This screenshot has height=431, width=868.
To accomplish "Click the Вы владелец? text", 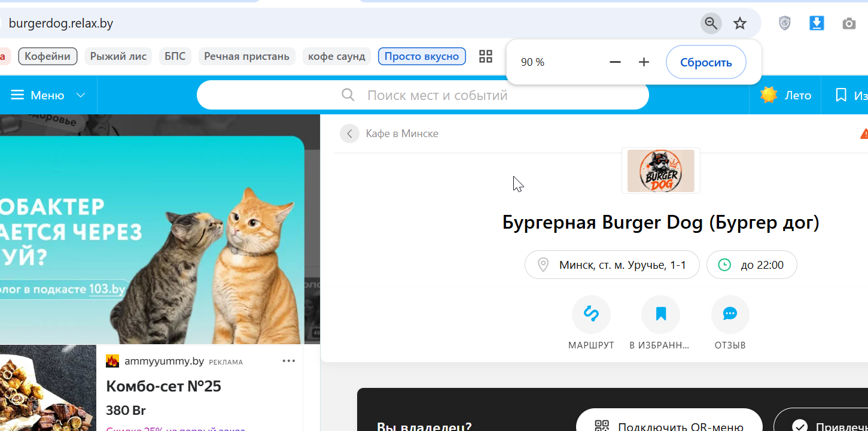I will click(x=424, y=427).
